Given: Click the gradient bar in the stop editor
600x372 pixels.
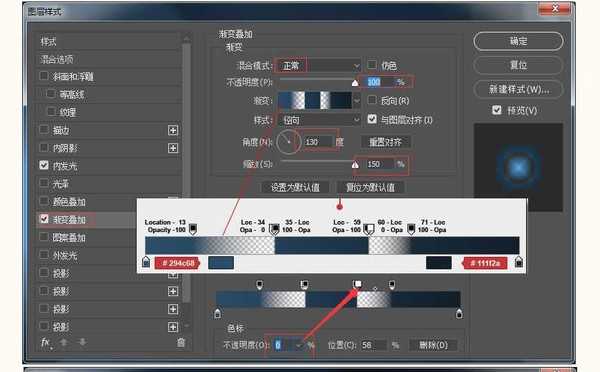Looking at the screenshot, I should coord(338,299).
